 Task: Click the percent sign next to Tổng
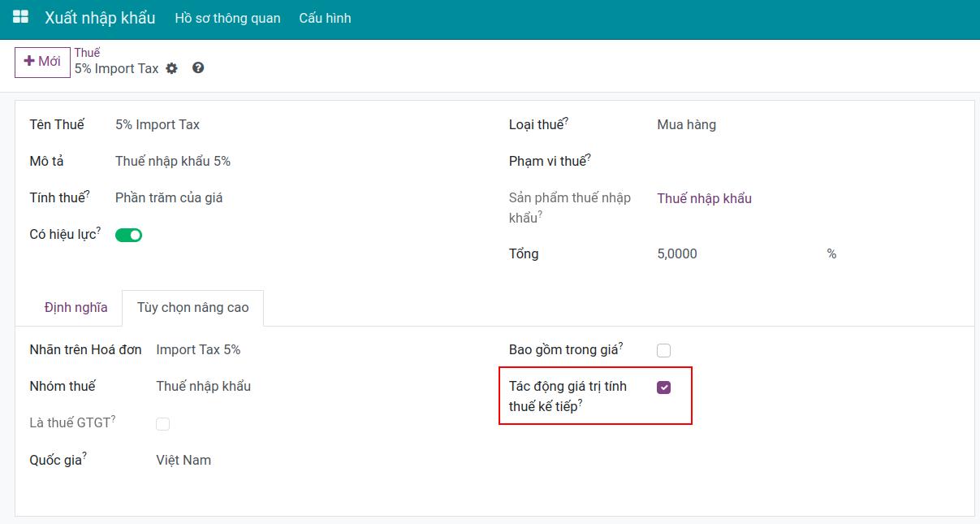click(x=831, y=253)
